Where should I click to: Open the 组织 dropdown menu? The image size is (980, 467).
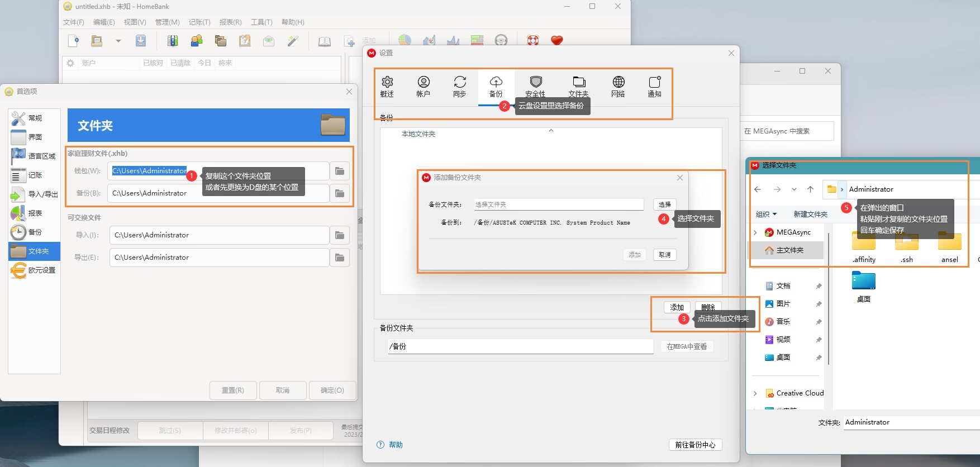pos(766,214)
